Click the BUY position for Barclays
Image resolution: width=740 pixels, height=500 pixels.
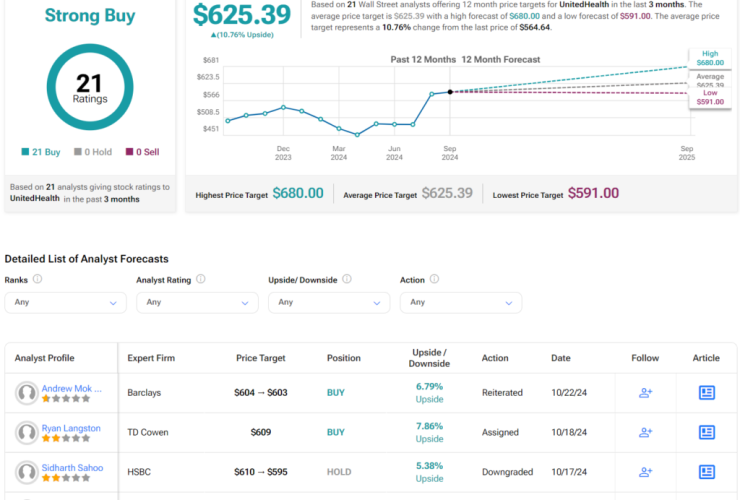pyautogui.click(x=336, y=392)
